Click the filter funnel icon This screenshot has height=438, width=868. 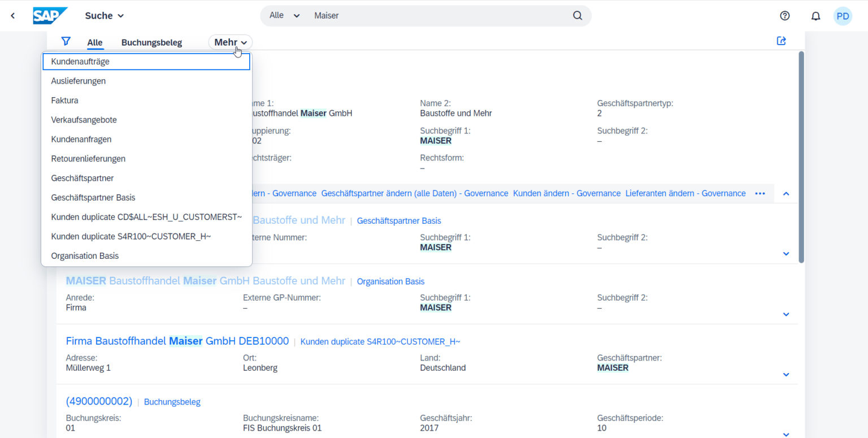[66, 41]
